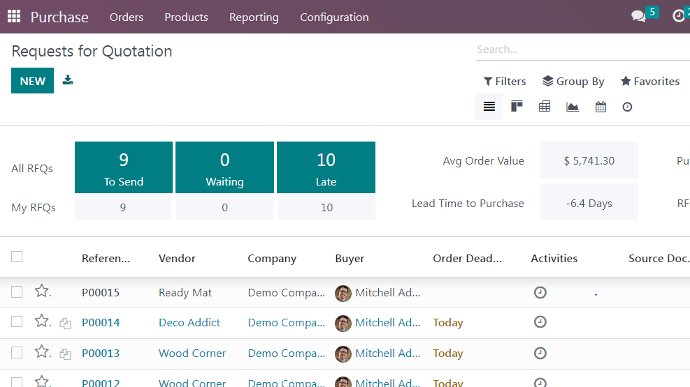Open the Favorites dropdown

[650, 81]
